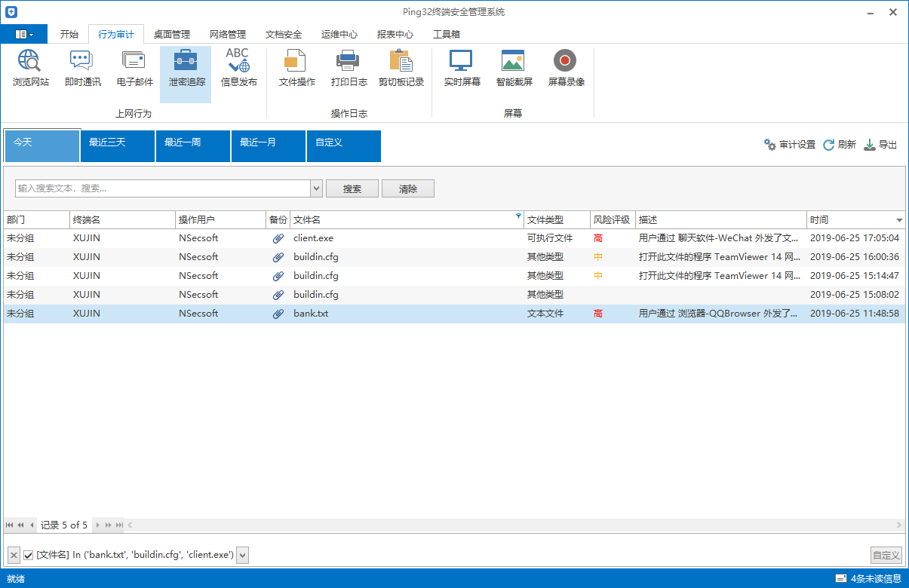This screenshot has width=909, height=588.
Task: Open the 浏览网站 audit view
Action: click(31, 69)
